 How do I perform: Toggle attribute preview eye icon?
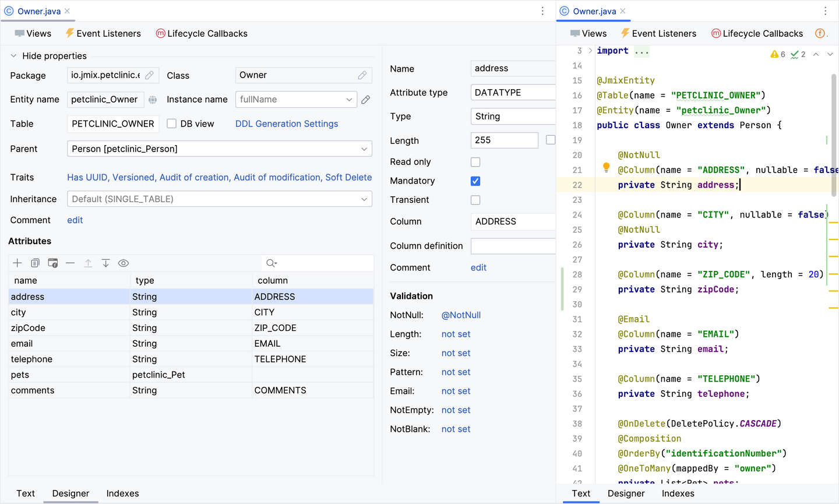coord(124,263)
